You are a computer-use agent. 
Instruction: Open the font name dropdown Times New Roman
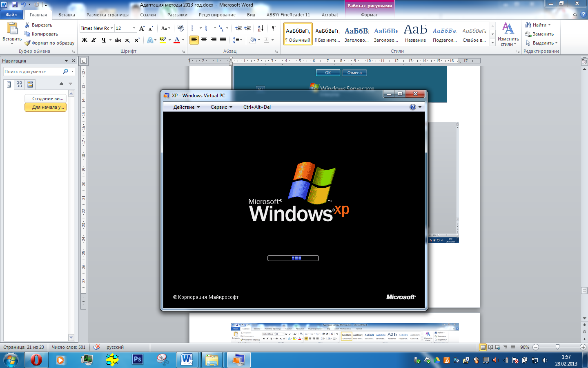click(111, 28)
